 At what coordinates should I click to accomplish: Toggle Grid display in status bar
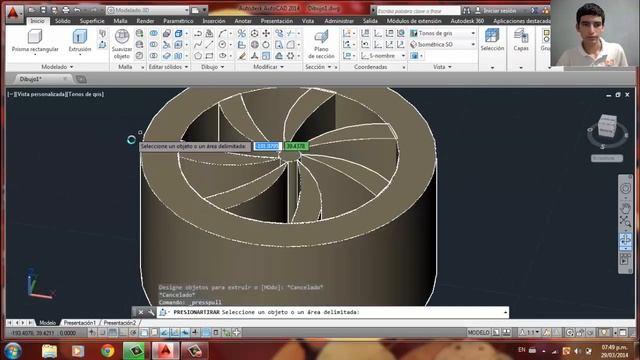tap(113, 333)
